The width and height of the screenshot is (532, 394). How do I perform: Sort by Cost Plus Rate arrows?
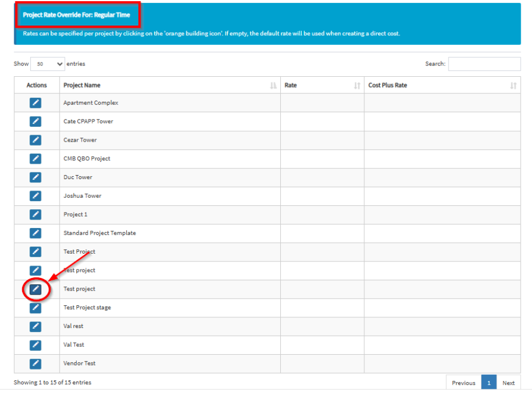pyautogui.click(x=513, y=85)
